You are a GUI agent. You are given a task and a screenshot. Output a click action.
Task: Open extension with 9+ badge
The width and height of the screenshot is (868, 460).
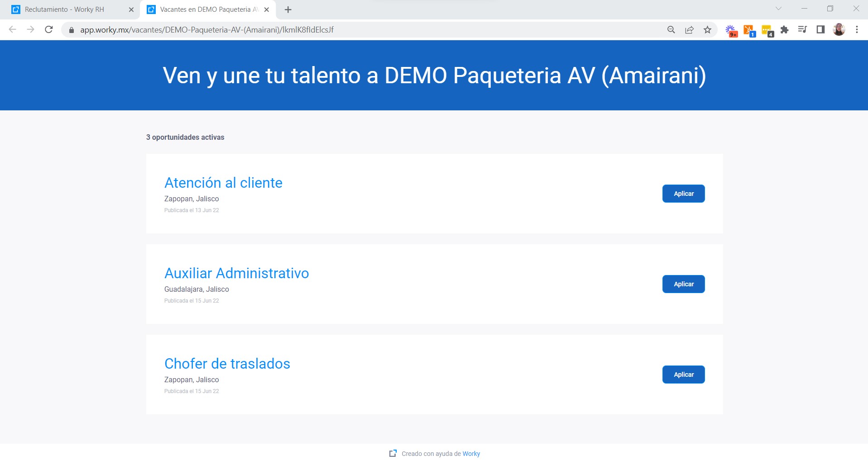(731, 31)
